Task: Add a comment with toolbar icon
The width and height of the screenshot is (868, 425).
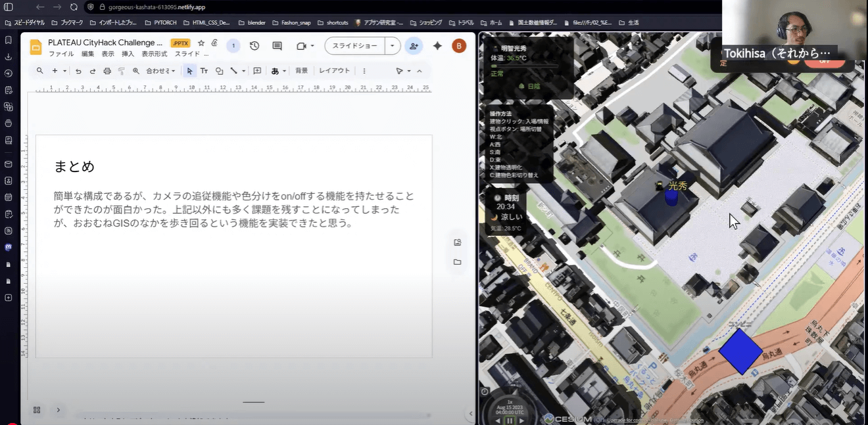Action: pos(257,71)
